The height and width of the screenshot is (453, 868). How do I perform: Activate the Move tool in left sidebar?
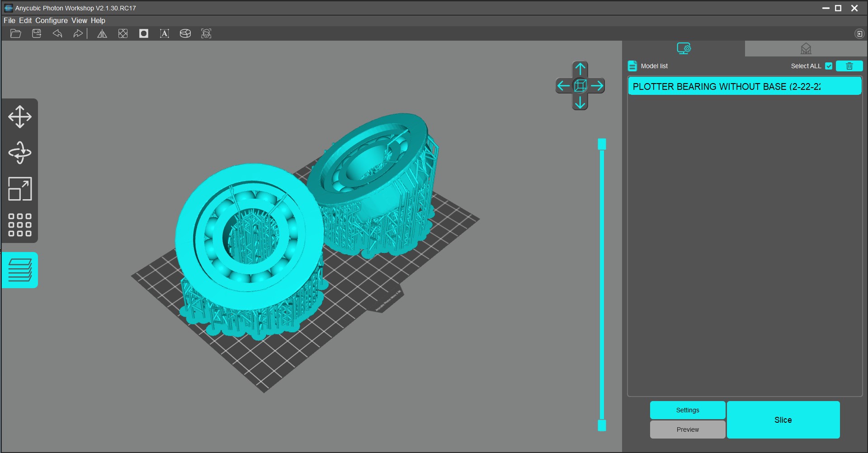click(20, 117)
